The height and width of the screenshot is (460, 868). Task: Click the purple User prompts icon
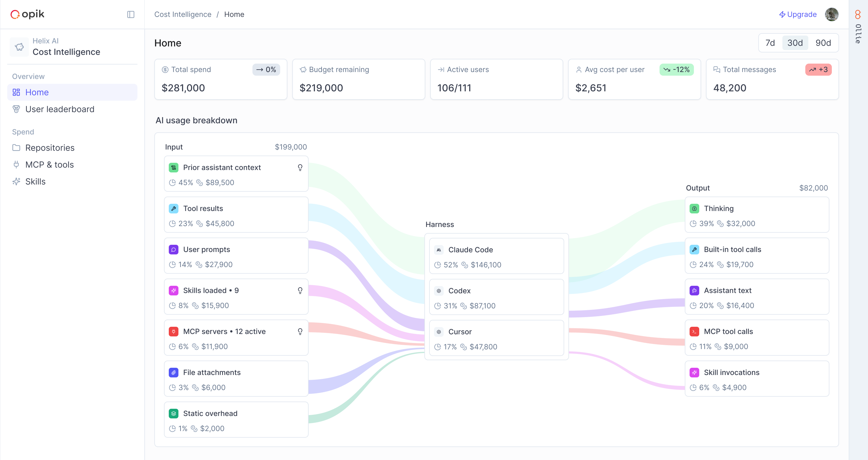[174, 249]
